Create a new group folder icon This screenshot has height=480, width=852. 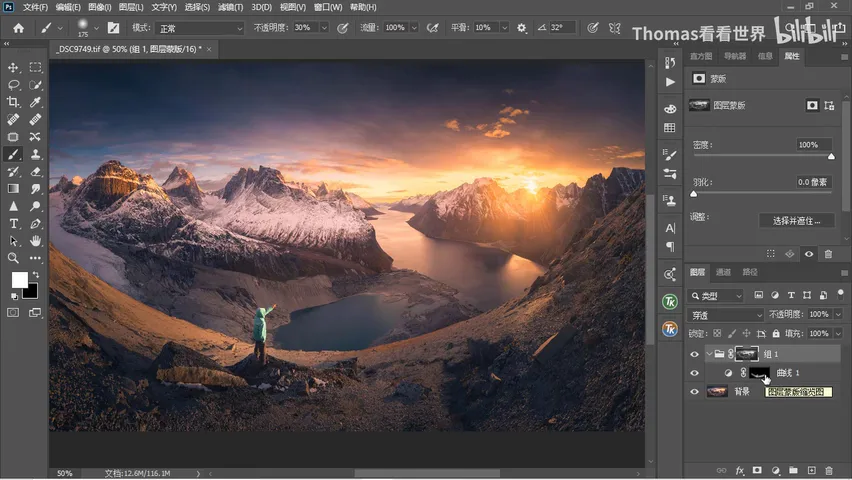pos(793,470)
